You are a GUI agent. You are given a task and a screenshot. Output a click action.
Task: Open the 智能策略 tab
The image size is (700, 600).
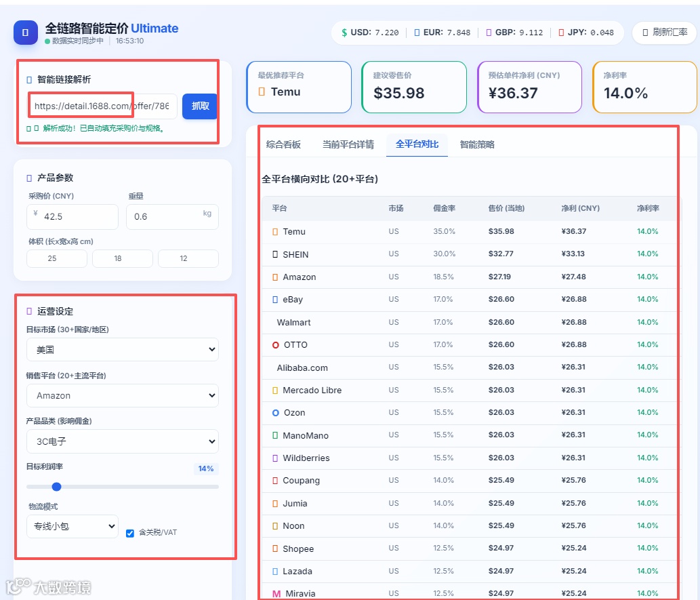click(x=477, y=145)
